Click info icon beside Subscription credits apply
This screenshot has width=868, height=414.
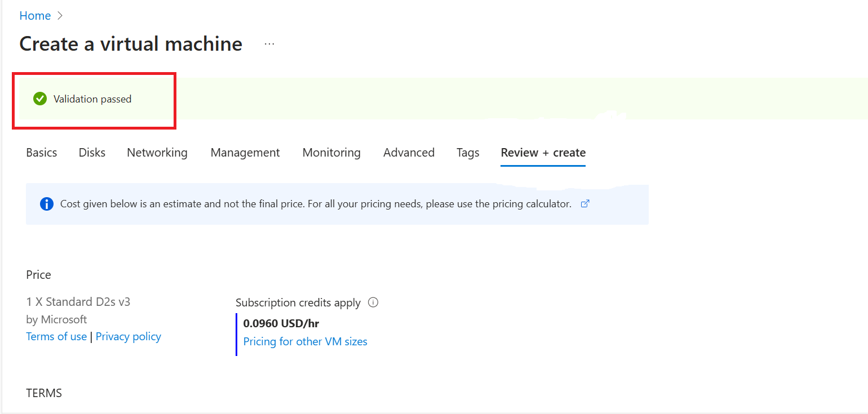click(373, 302)
